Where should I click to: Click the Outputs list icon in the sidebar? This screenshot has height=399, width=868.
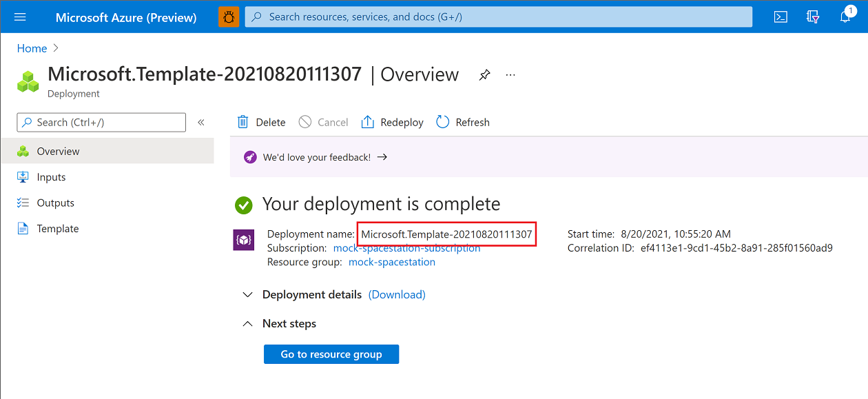pyautogui.click(x=23, y=203)
